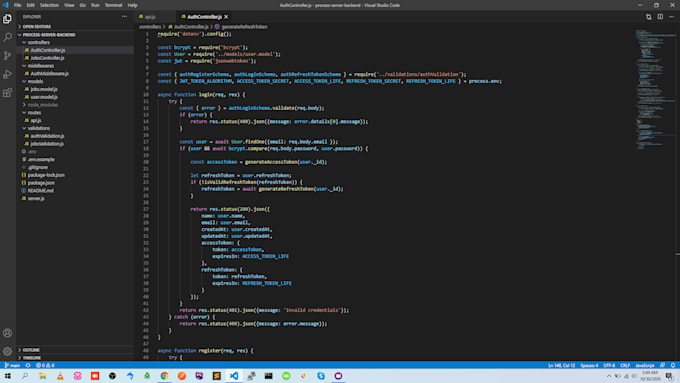Open File Explorer from taskbar
Image resolution: width=680 pixels, height=383 pixels.
[x=42, y=376]
